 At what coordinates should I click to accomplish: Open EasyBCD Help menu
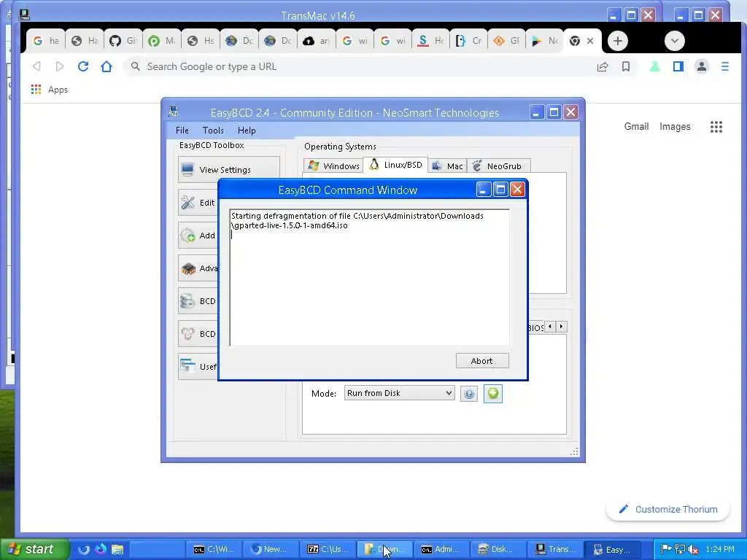247,131
